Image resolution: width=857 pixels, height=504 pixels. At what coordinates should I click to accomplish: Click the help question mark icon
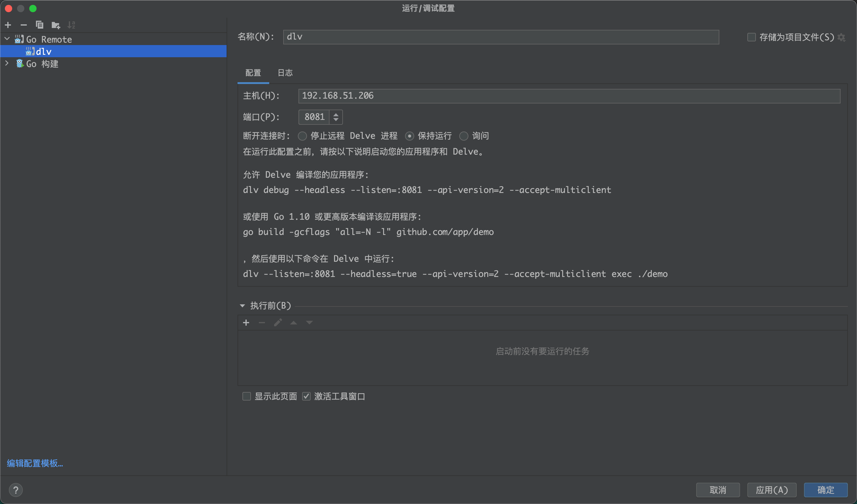16,490
